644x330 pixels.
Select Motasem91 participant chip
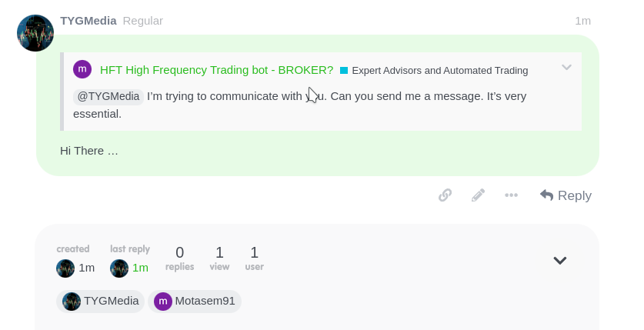pyautogui.click(x=195, y=302)
